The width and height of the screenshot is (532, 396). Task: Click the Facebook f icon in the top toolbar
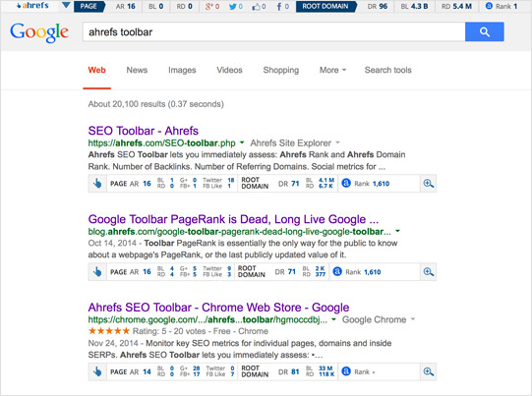(279, 7)
